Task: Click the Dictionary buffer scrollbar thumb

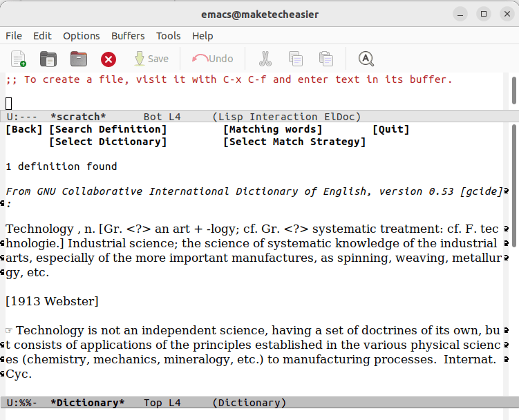Action: point(514,185)
